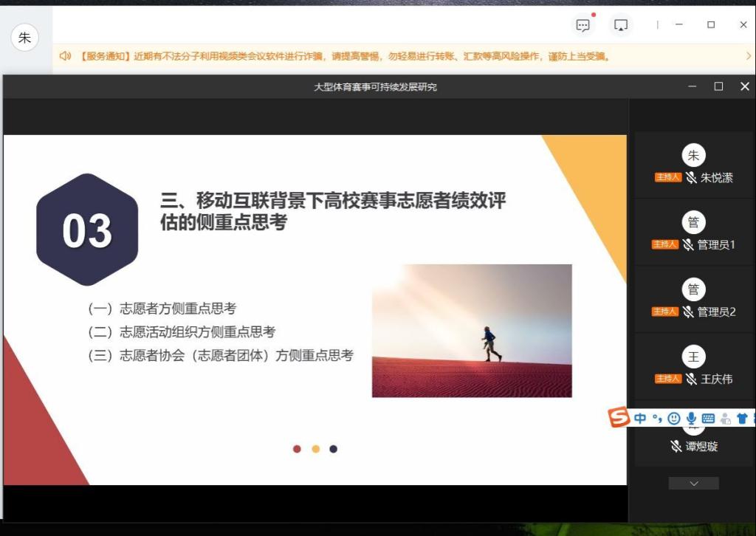Open emoji panel on Sogou IME bar
This screenshot has width=756, height=536.
click(x=673, y=419)
